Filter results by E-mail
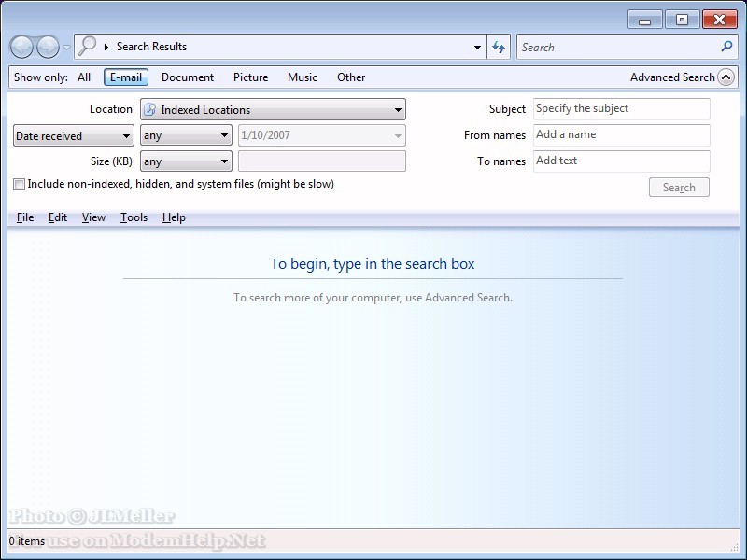 pyautogui.click(x=125, y=77)
